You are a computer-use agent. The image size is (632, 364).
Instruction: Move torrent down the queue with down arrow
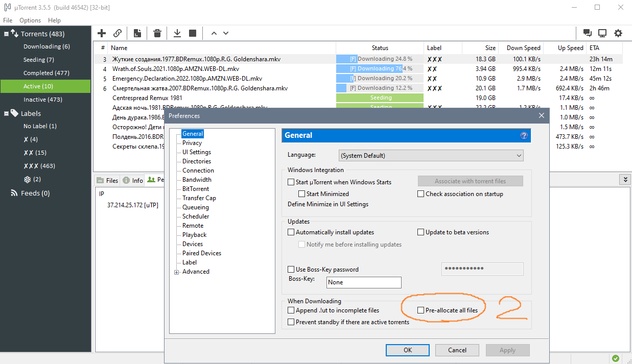(226, 33)
